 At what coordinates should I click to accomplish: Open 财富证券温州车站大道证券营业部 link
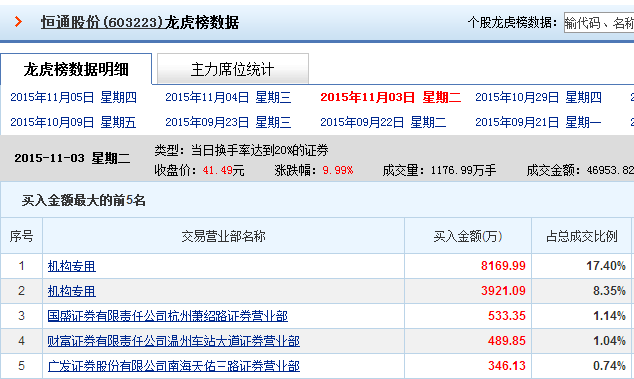(x=173, y=341)
